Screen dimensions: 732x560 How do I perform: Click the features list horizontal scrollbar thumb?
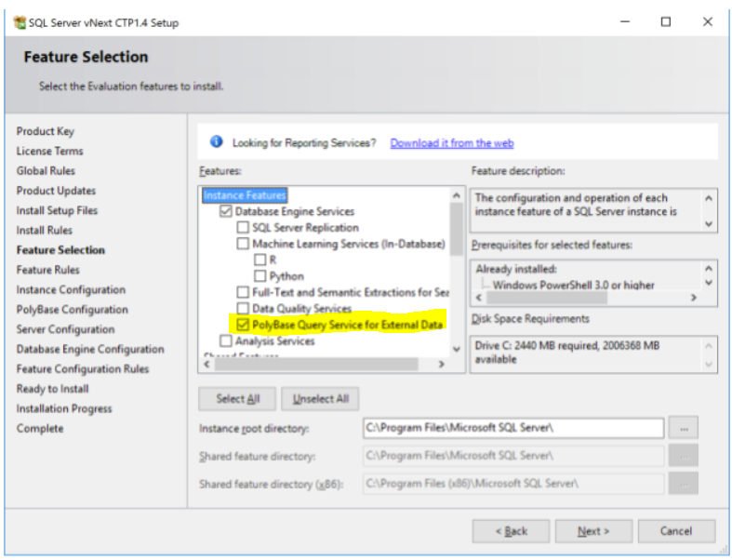point(316,364)
